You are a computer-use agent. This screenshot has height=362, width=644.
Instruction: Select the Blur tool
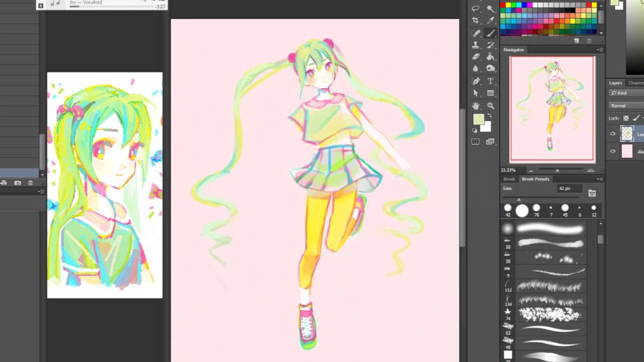click(x=476, y=68)
